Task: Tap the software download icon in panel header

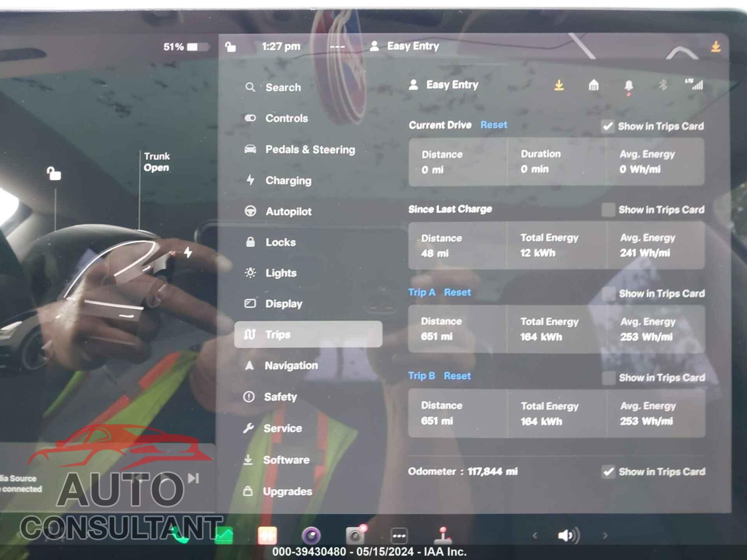Action: click(x=559, y=85)
